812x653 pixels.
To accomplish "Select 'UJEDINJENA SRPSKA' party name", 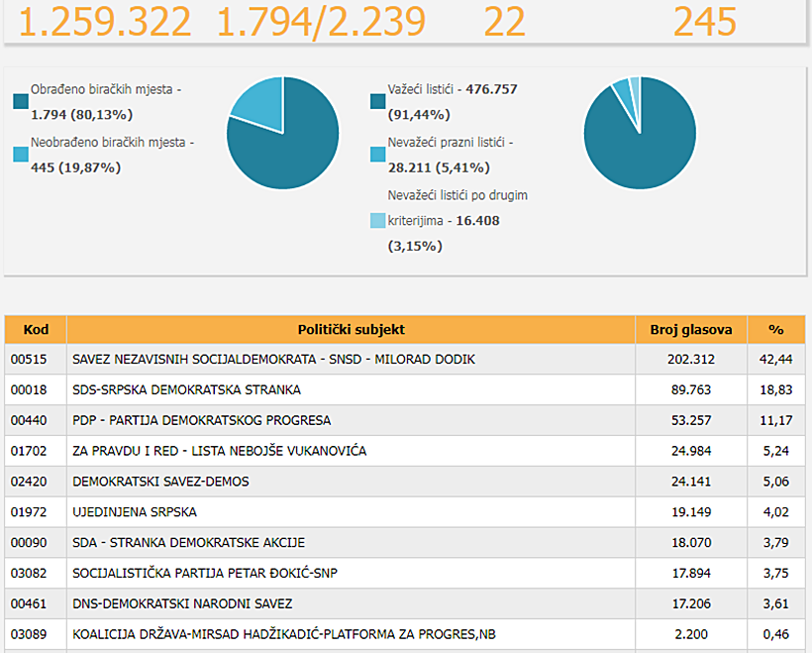I will 135,512.
